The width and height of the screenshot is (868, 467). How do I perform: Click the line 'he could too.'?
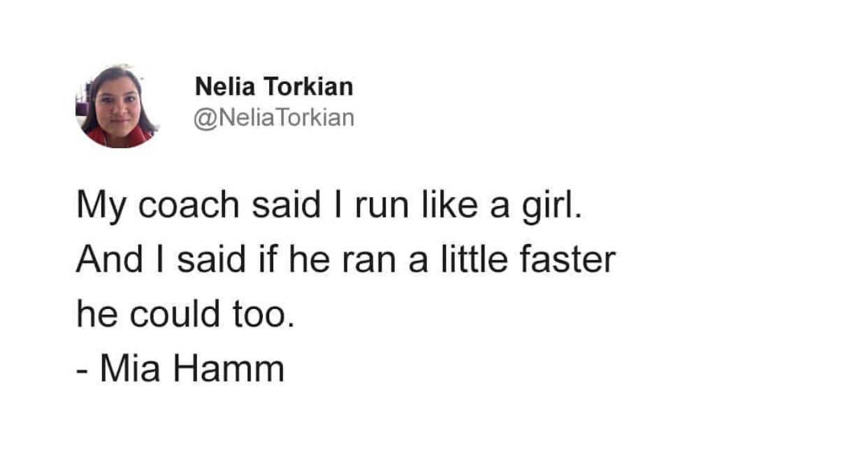pos(182,314)
